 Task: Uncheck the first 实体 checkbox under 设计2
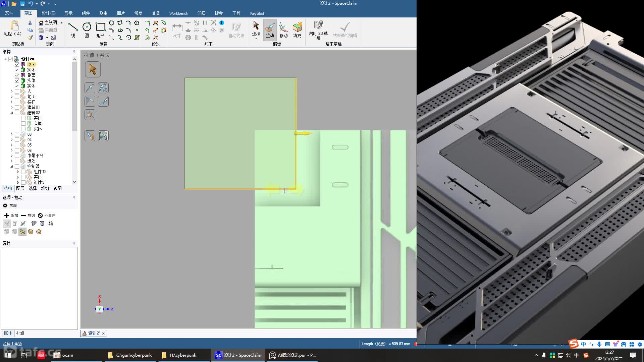(17, 70)
